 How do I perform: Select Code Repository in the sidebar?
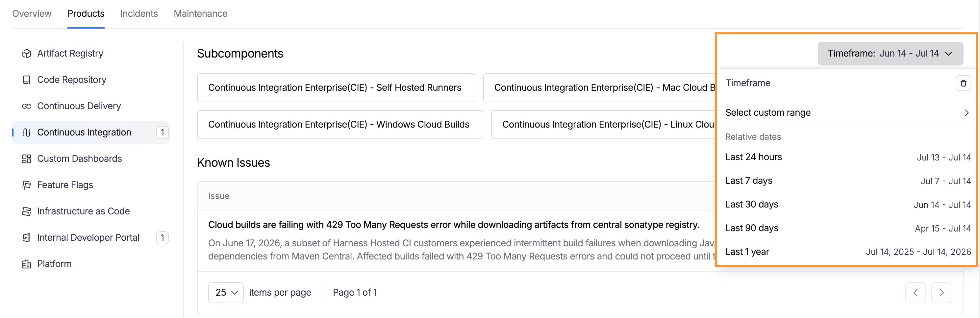tap(91, 80)
